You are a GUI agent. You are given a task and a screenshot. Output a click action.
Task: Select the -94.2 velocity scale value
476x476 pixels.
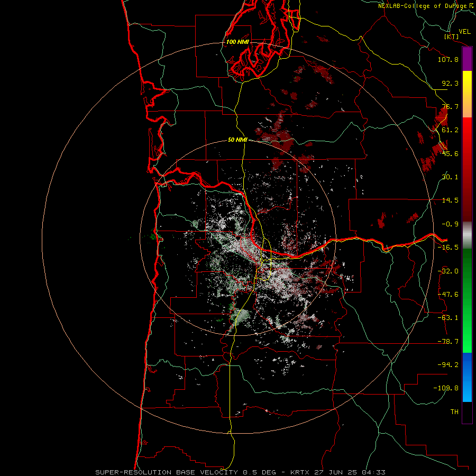tap(448, 364)
